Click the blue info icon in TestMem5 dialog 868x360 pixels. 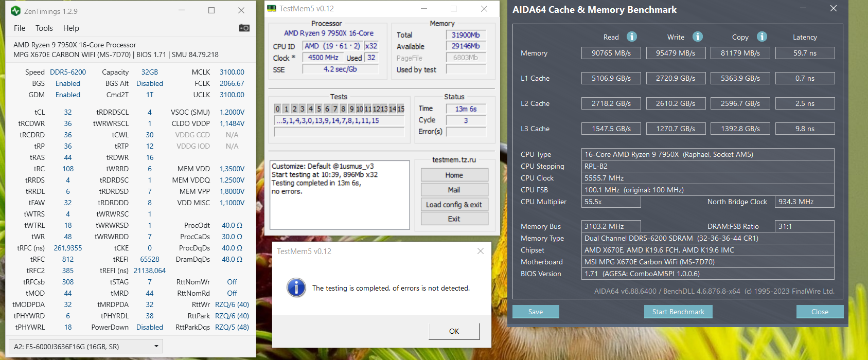click(x=296, y=287)
